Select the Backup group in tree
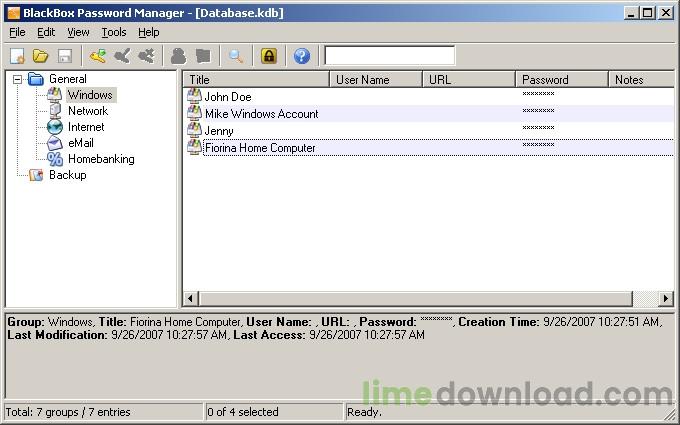 [x=68, y=175]
